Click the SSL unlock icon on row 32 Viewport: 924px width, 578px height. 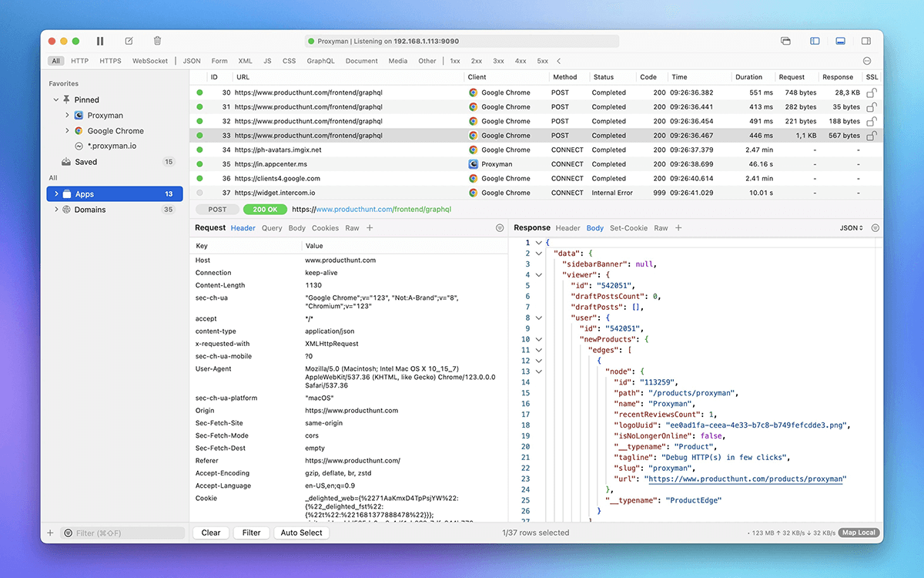(x=872, y=121)
